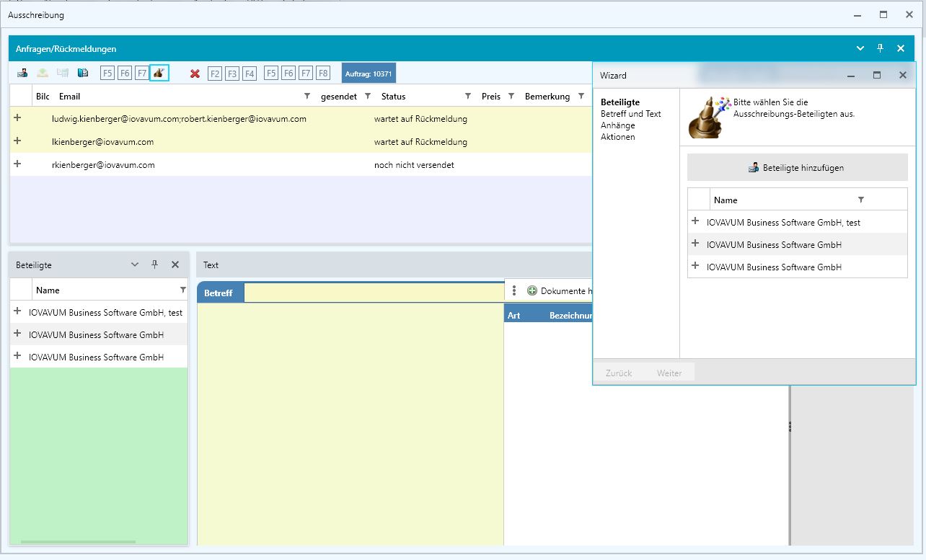The width and height of the screenshot is (926, 560).
Task: Select 'IOVAVUM Business Software GmbH, test' in Beteiligte panel
Action: (105, 312)
